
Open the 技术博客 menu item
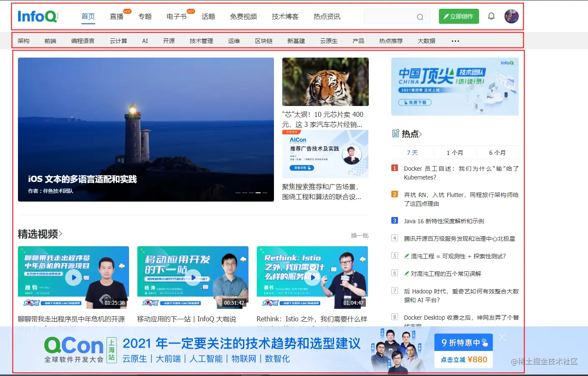(x=285, y=16)
